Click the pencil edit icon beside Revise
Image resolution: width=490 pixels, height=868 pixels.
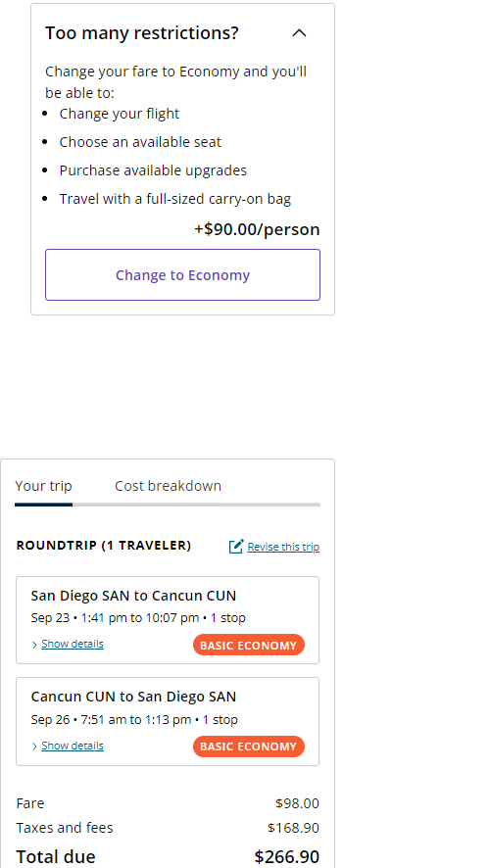point(236,547)
